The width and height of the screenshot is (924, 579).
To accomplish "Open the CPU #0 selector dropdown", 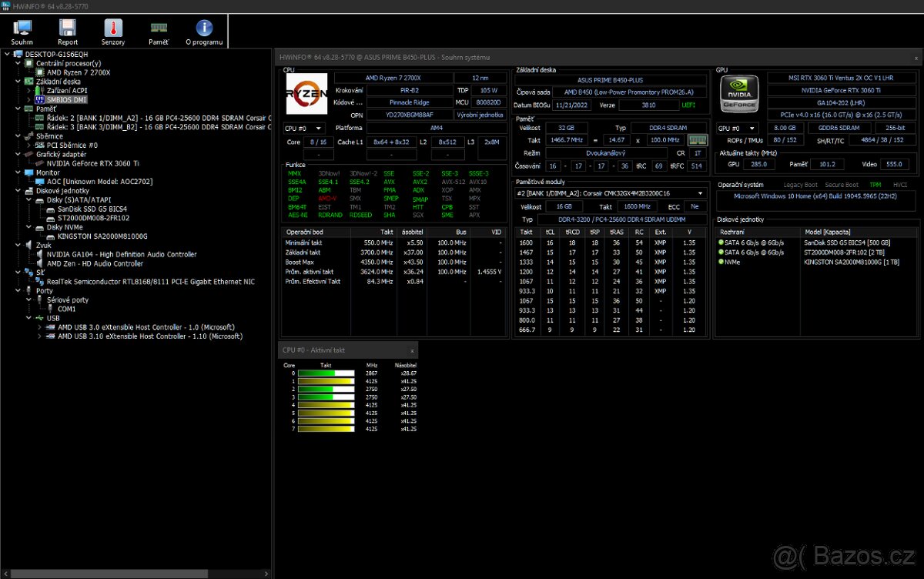I will [304, 128].
